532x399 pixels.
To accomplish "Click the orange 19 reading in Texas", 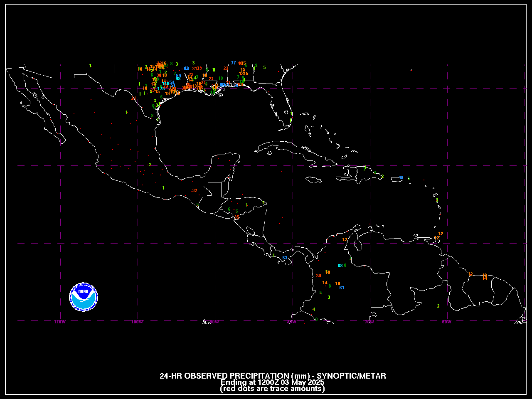I will tap(167, 94).
